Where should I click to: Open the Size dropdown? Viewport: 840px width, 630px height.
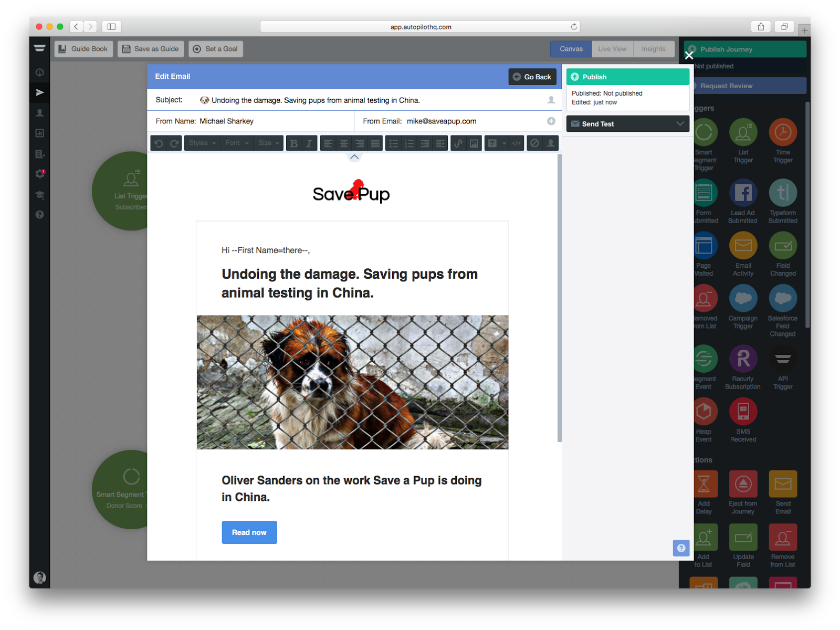268,143
